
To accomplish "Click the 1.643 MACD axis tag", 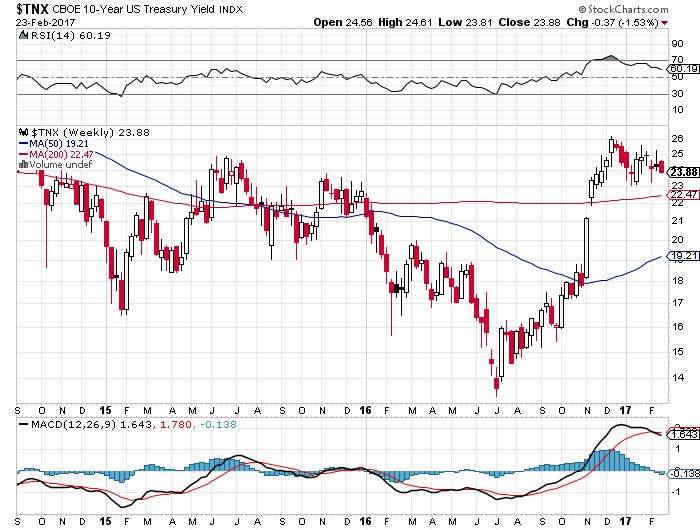I will coord(683,434).
